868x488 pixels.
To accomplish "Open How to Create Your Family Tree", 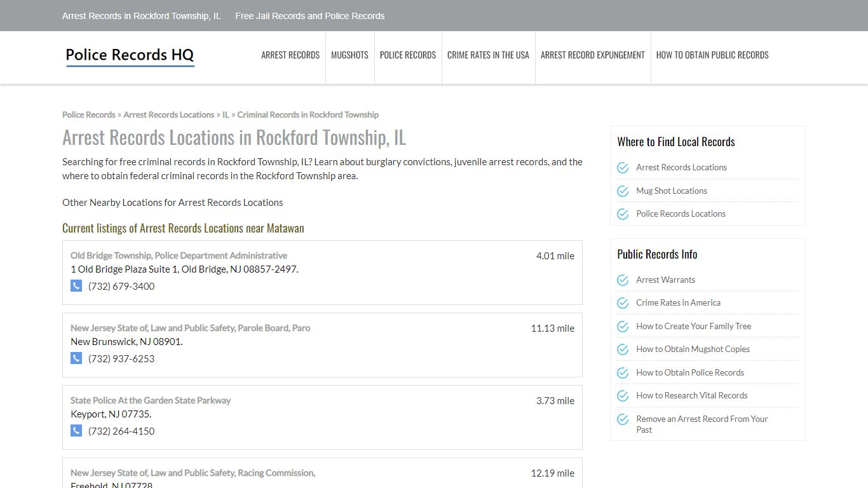I will (693, 327).
